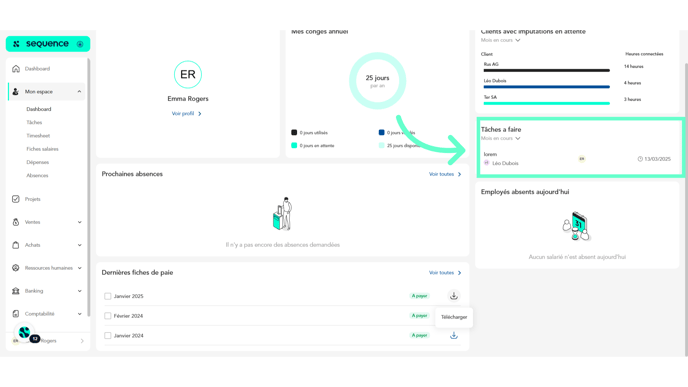688x387 pixels.
Task: Click the black Rus AG hours bar
Action: click(x=547, y=70)
